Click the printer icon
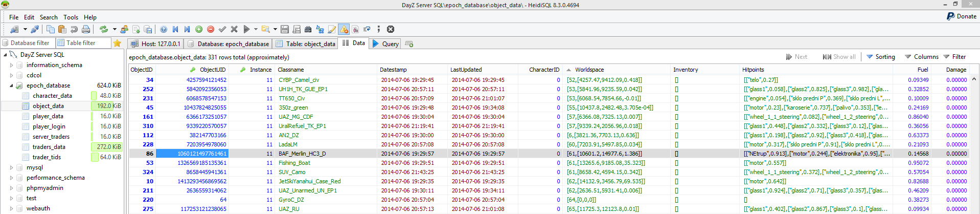 tap(86, 29)
